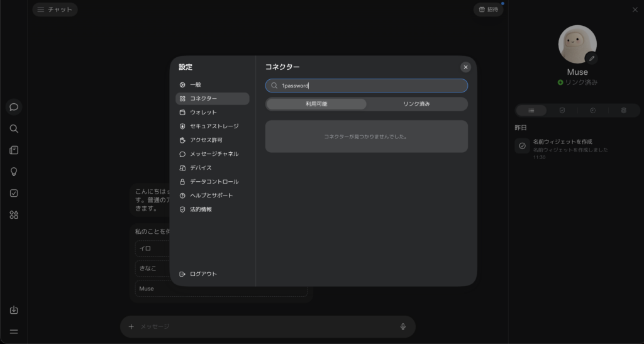Image resolution: width=644 pixels, height=344 pixels.
Task: Click the Muse name heading in right panel
Action: point(577,72)
